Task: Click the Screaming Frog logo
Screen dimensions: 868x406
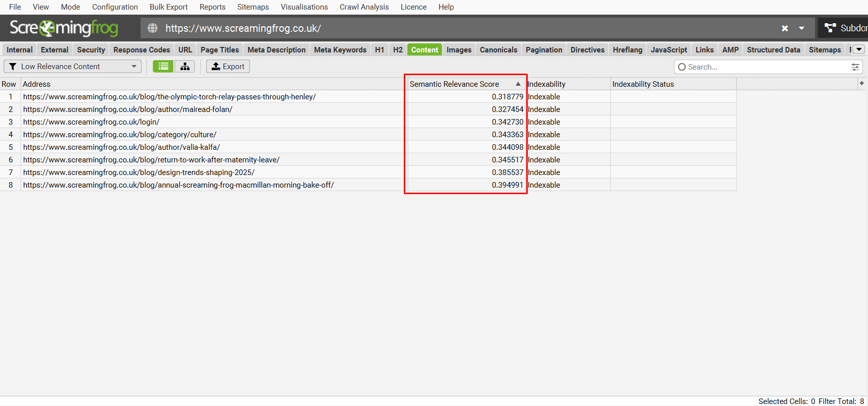Action: 64,28
